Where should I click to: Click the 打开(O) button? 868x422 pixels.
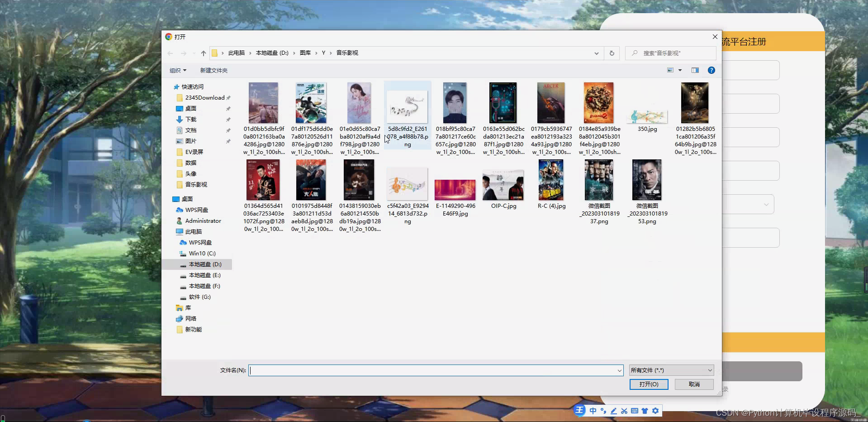click(649, 384)
